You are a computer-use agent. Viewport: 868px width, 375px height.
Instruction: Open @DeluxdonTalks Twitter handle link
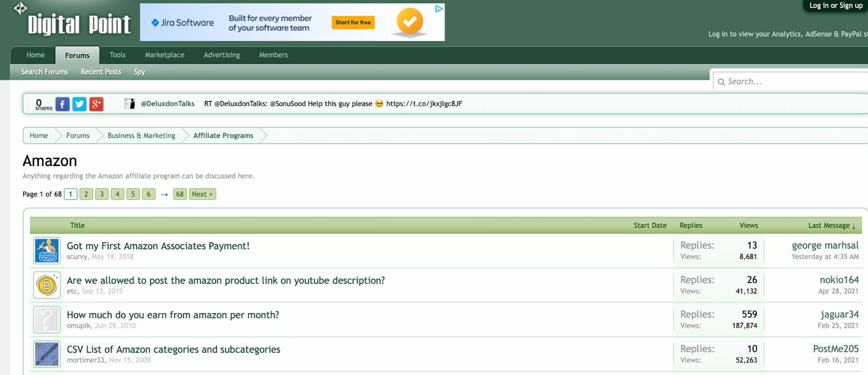pyautogui.click(x=168, y=104)
